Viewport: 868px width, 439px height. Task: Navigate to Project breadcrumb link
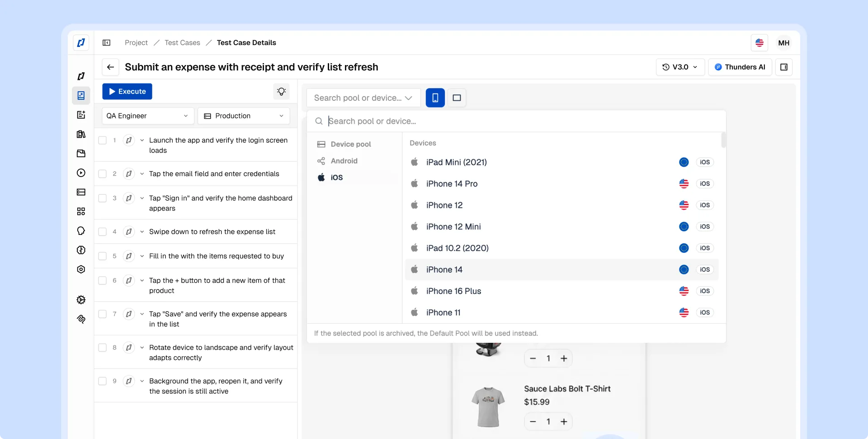(136, 43)
